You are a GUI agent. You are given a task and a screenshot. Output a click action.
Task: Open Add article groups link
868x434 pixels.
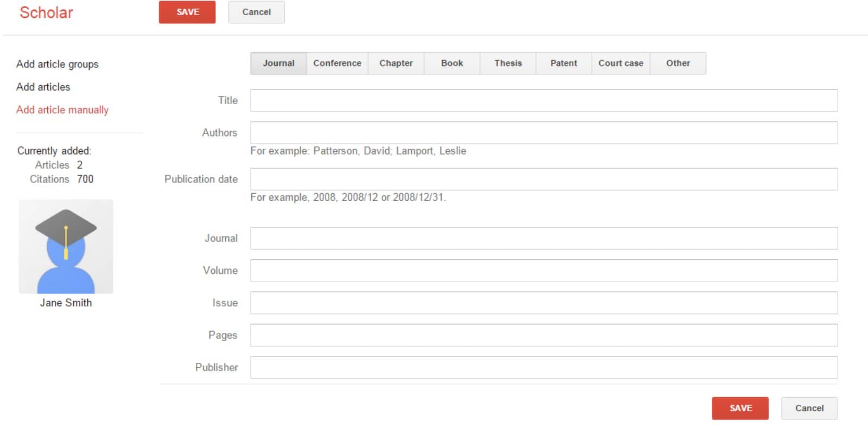58,64
